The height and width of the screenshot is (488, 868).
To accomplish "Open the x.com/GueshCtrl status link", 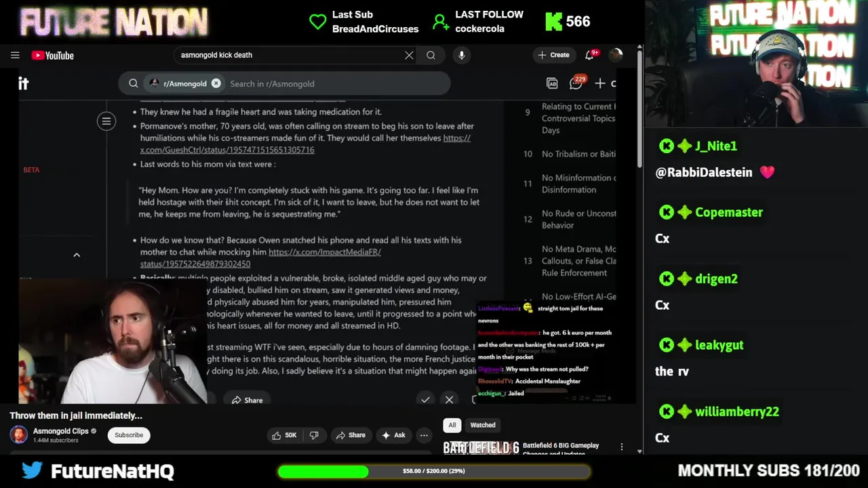I will pos(305,144).
